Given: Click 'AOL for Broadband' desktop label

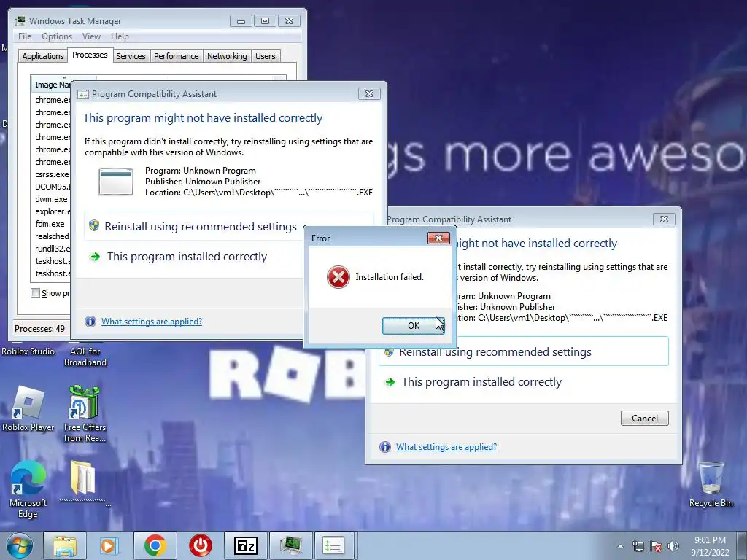Looking at the screenshot, I should (85, 357).
